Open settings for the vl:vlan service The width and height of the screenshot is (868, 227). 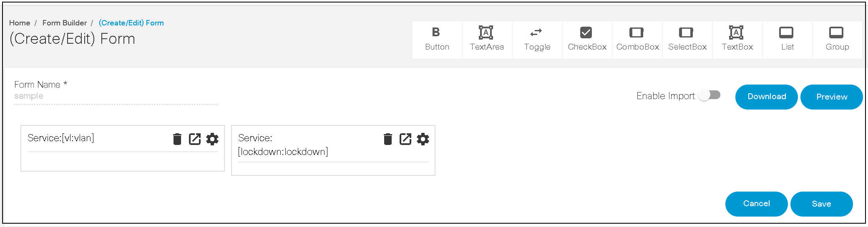click(212, 139)
